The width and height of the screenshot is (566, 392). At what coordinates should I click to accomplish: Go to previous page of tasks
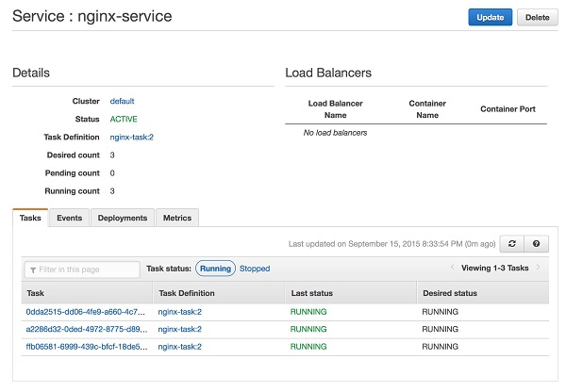click(x=453, y=269)
